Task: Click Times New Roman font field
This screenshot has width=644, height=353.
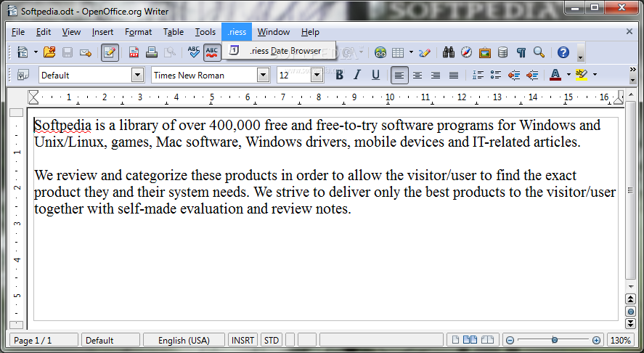Action: [205, 76]
